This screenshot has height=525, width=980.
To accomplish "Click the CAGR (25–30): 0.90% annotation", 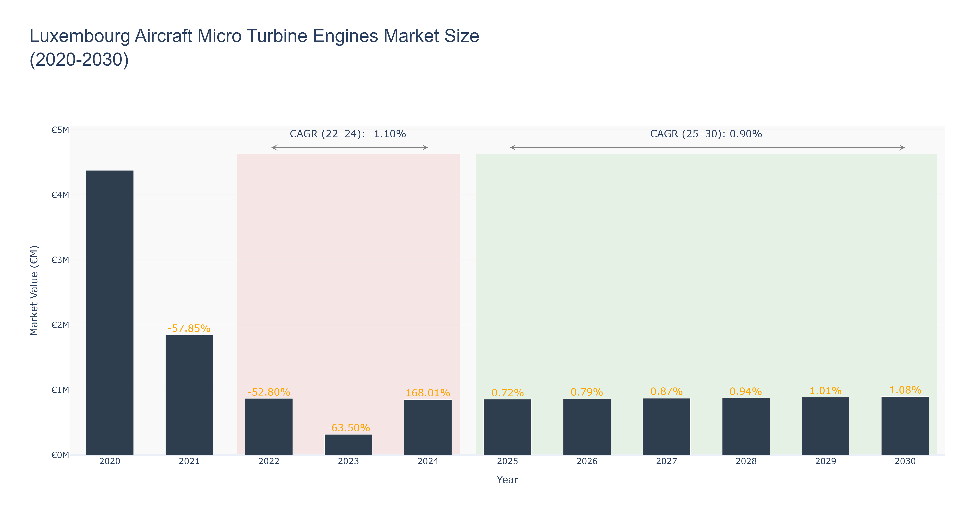I will pyautogui.click(x=706, y=134).
